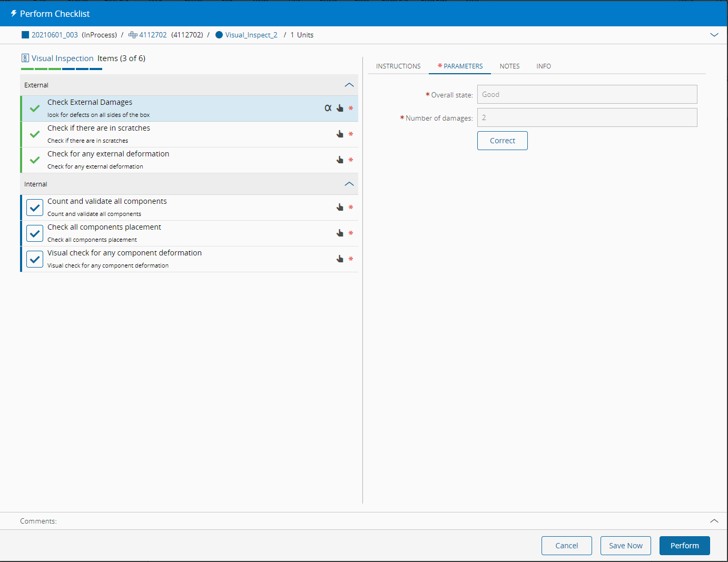Collapse the External section
728x562 pixels.
(349, 85)
